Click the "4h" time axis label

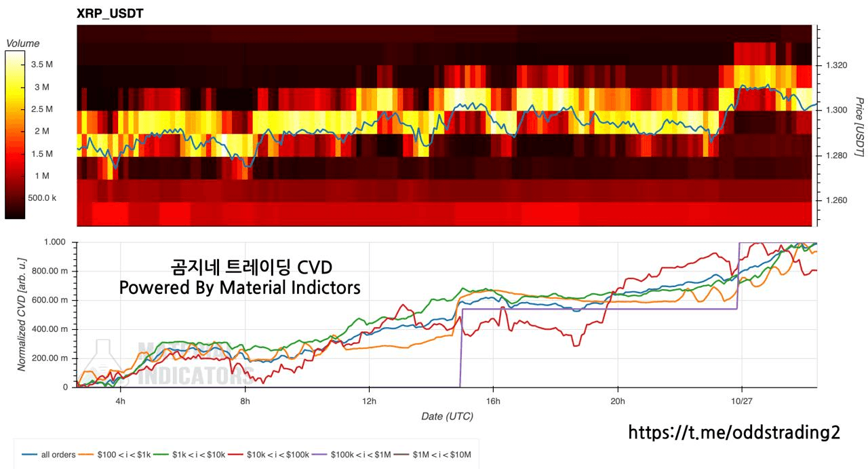(x=121, y=400)
